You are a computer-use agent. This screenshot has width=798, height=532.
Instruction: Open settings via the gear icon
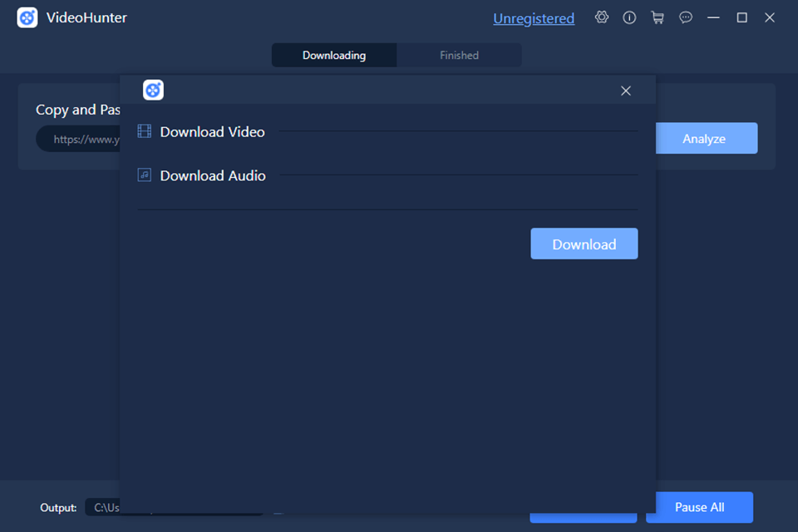coord(602,17)
